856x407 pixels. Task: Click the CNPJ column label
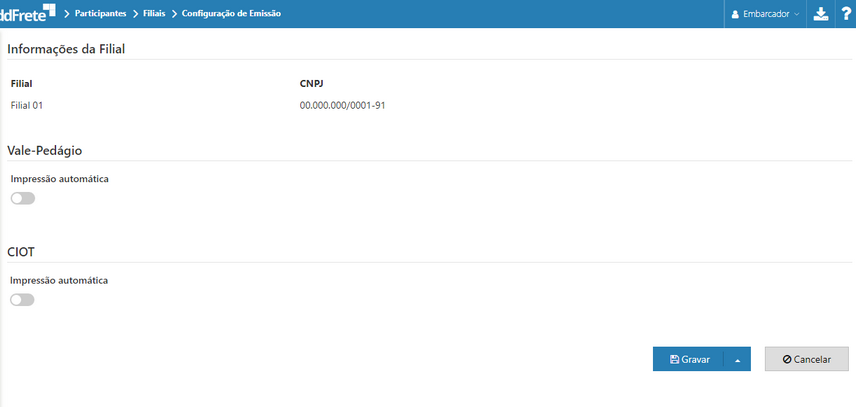coord(310,83)
